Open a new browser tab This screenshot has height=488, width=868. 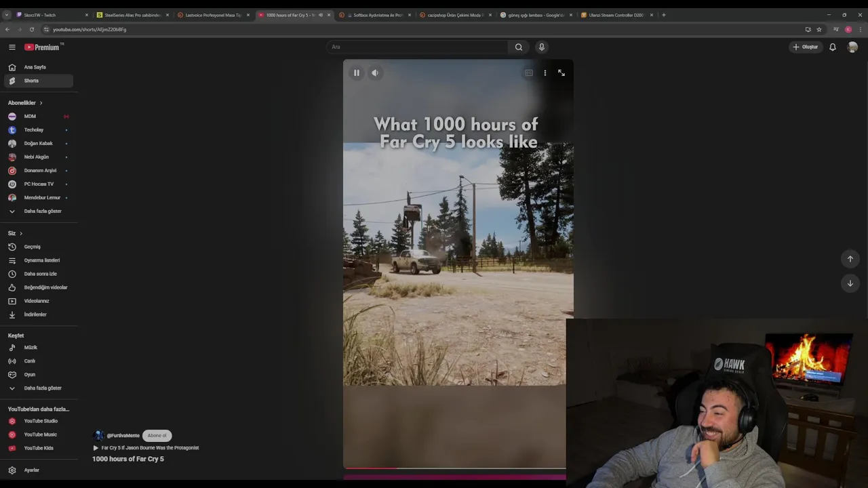click(664, 15)
